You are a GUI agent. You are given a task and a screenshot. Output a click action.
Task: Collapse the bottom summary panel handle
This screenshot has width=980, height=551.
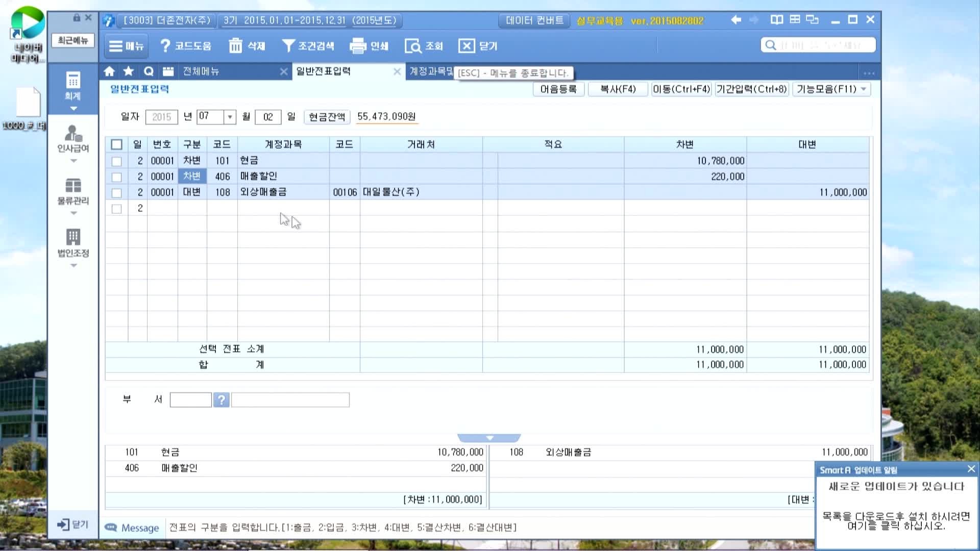click(x=489, y=438)
